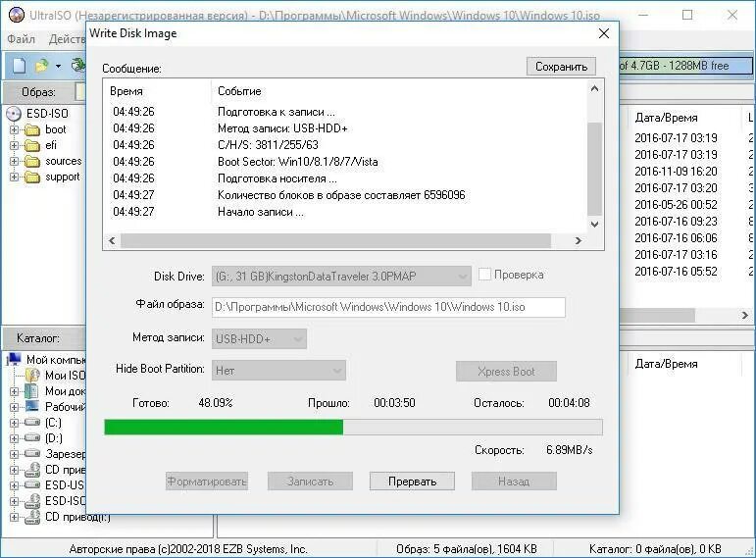Screen dimensions: 756x558
Task: Click the message log right scroll arrow
Action: (579, 240)
